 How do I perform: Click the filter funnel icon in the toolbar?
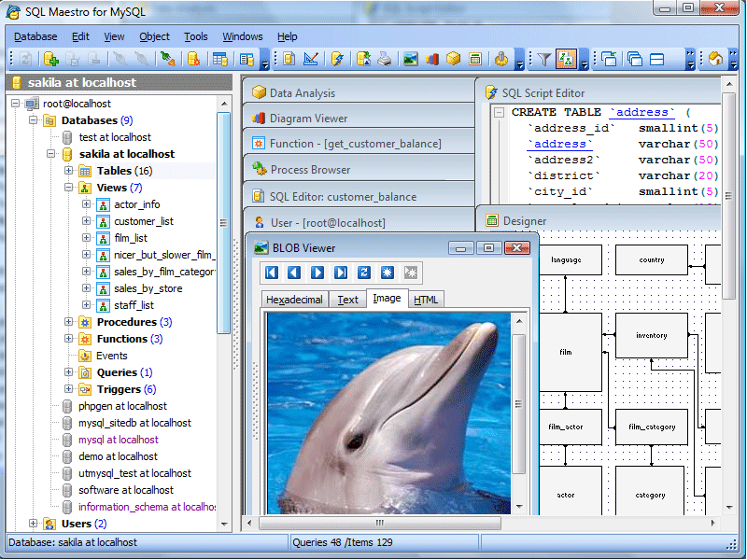(x=545, y=58)
